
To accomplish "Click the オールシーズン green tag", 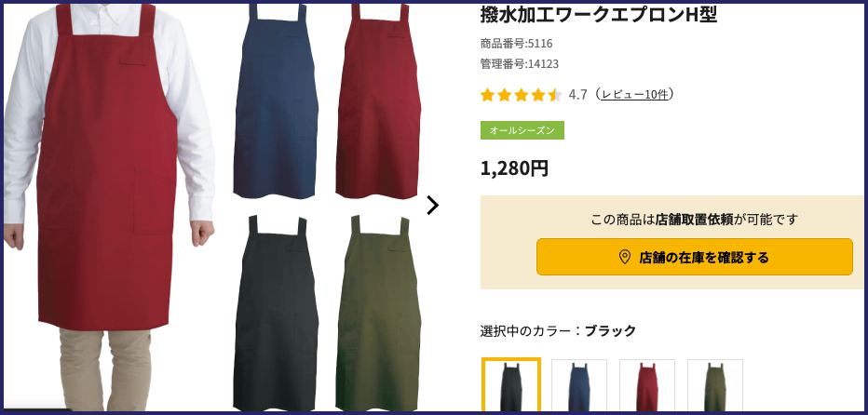I will 522,130.
